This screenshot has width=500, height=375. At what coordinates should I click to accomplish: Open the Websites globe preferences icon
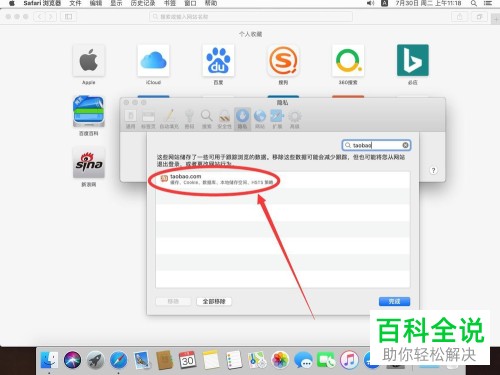(x=260, y=119)
